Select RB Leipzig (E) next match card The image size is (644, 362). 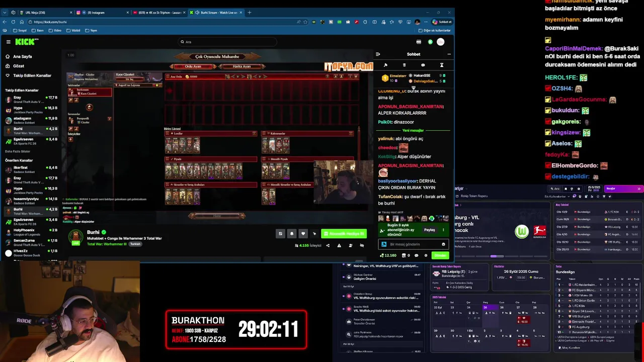tap(460, 278)
